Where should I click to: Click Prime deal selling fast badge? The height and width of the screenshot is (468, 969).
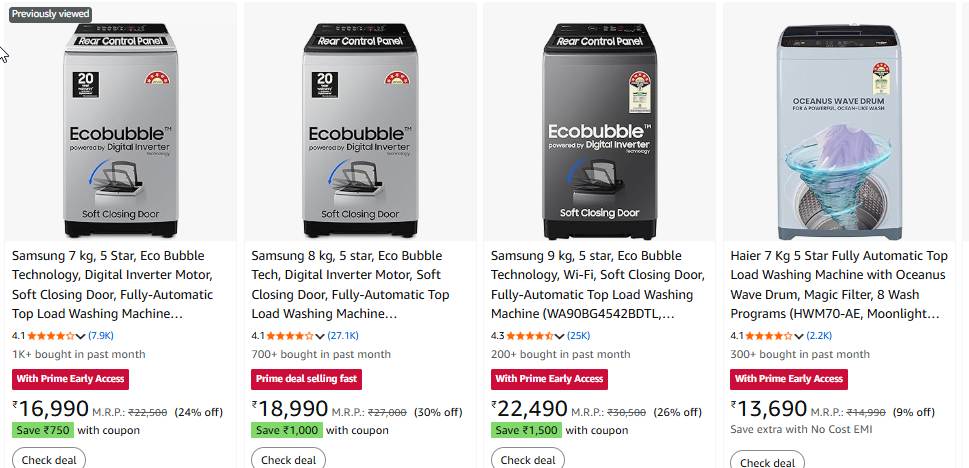pyautogui.click(x=306, y=379)
